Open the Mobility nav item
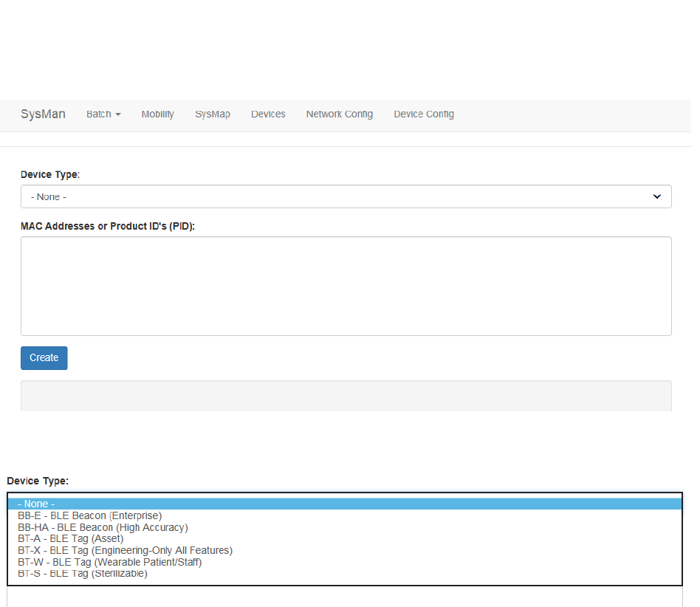 [x=157, y=114]
